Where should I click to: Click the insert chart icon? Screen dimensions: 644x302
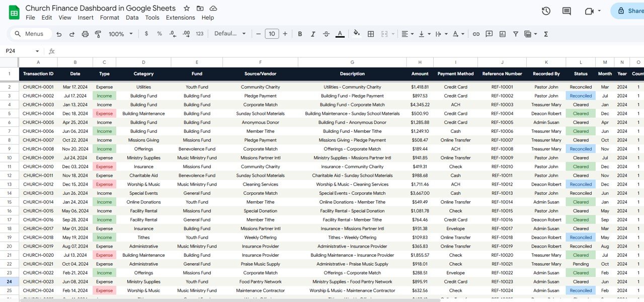pyautogui.click(x=502, y=34)
